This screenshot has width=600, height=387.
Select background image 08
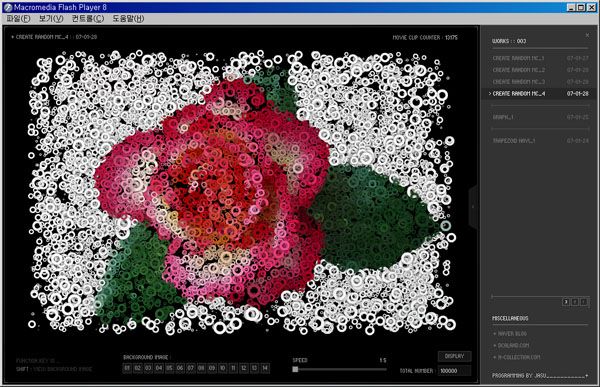(x=201, y=368)
